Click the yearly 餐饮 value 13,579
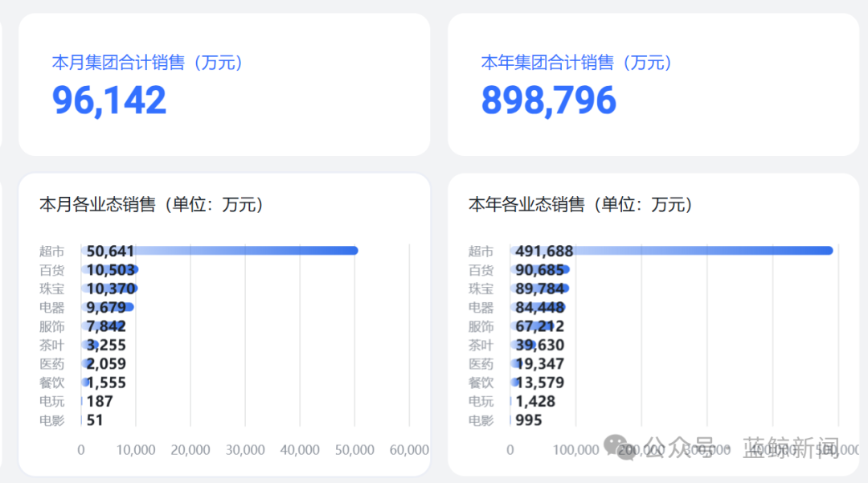 (540, 383)
